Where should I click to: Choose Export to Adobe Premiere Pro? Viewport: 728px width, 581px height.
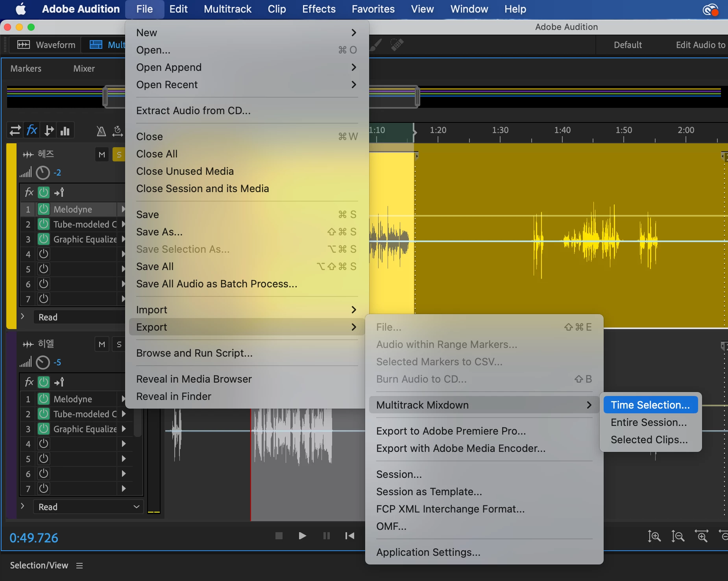click(x=451, y=431)
